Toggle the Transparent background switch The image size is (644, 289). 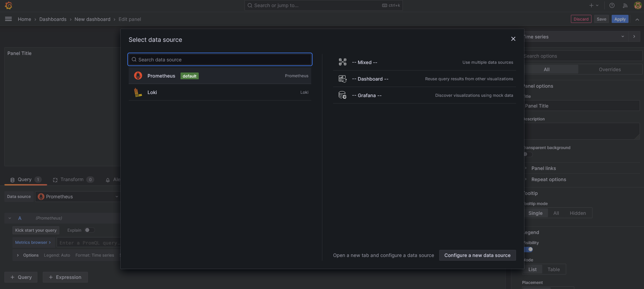point(527,154)
